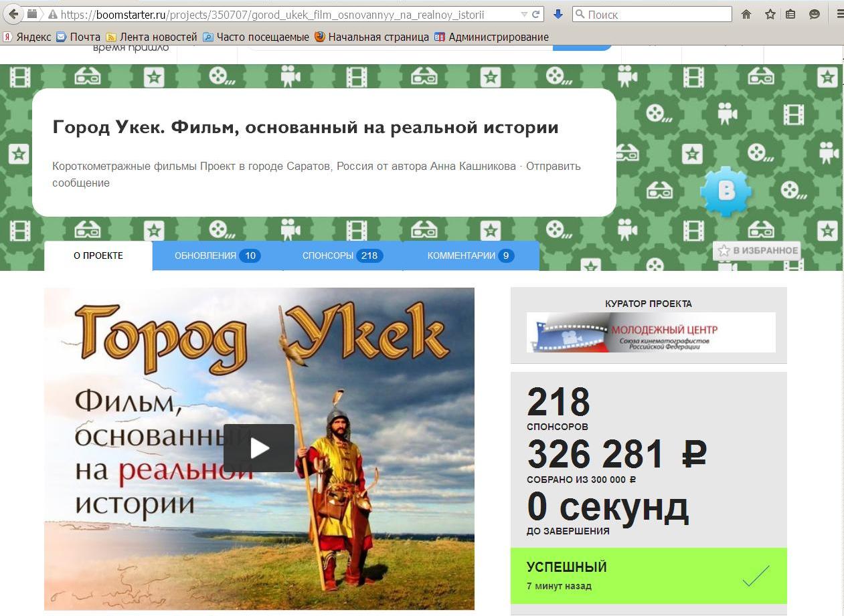Click Отправить сообщение link

point(317,175)
